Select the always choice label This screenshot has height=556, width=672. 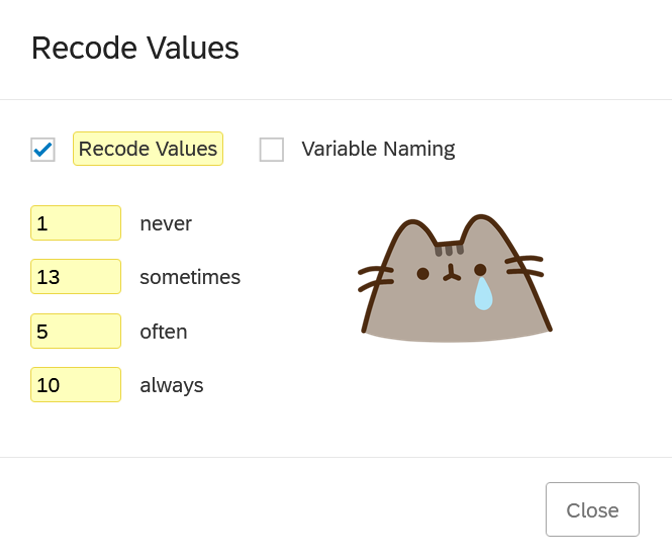click(172, 385)
